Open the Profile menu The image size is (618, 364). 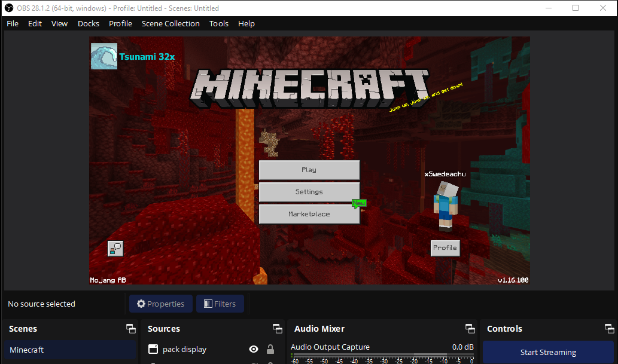coord(120,23)
